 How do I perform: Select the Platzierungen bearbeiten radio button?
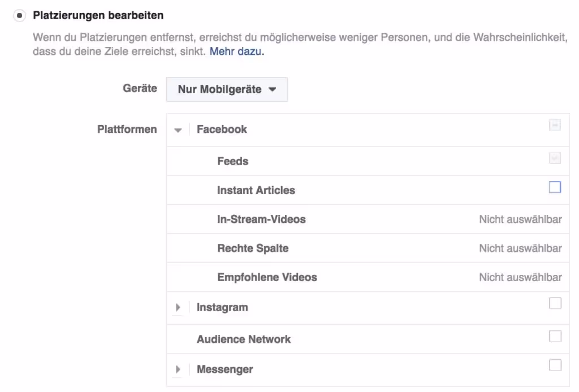coord(19,15)
